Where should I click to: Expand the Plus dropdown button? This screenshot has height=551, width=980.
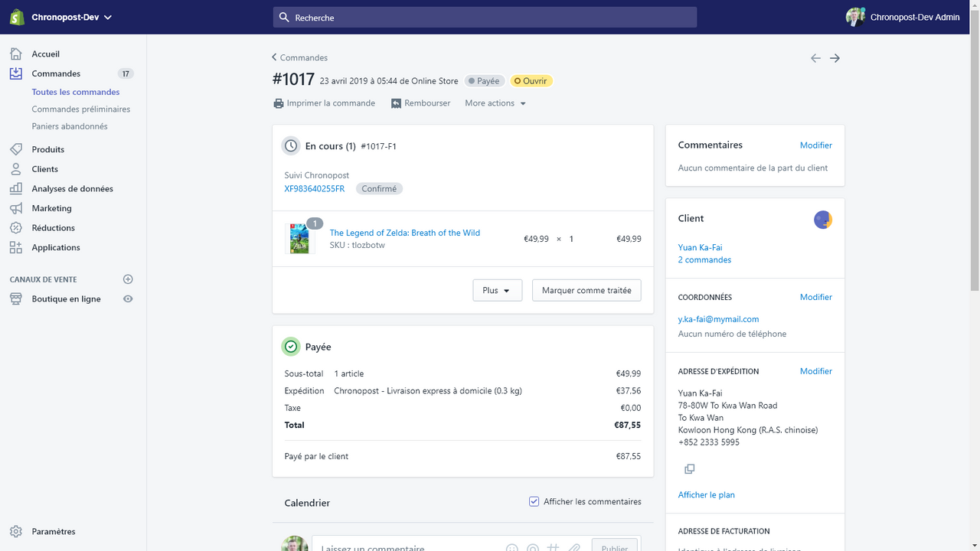[497, 291]
